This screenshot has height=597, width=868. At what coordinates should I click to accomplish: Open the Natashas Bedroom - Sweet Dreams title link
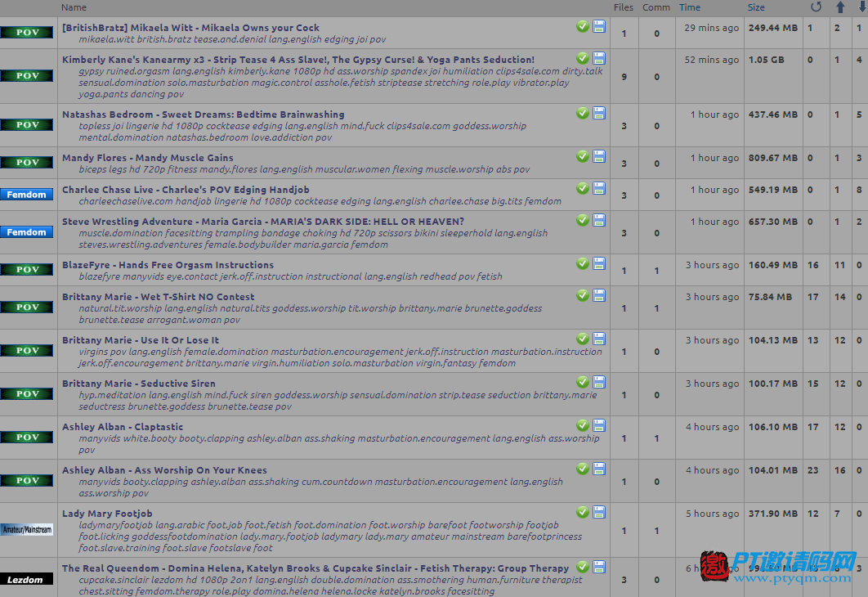click(x=204, y=114)
